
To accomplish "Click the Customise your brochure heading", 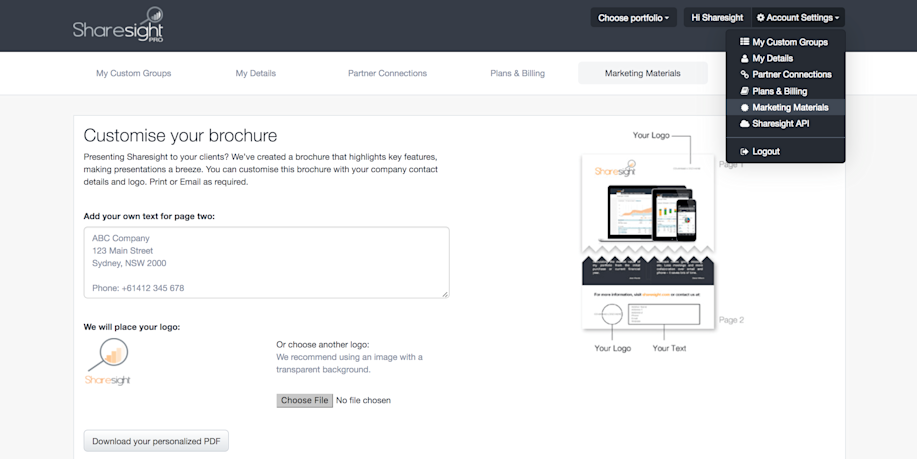I will pyautogui.click(x=180, y=136).
